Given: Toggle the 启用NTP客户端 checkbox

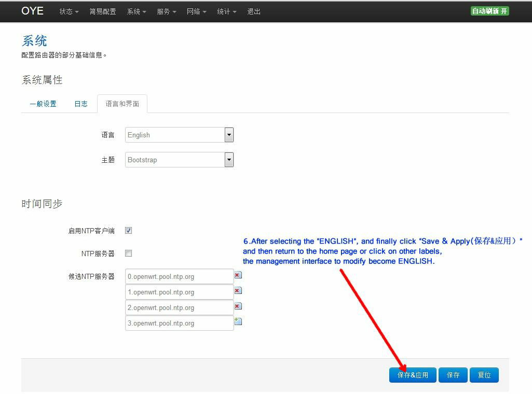Looking at the screenshot, I should coord(128,231).
